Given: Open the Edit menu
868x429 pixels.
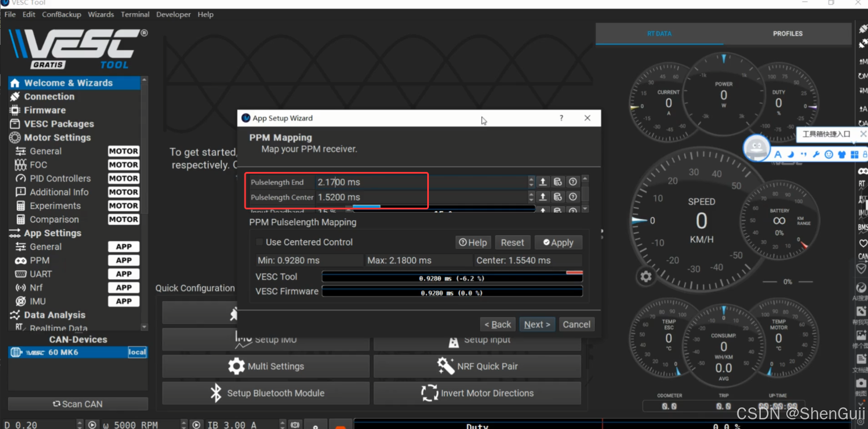Looking at the screenshot, I should tap(29, 14).
